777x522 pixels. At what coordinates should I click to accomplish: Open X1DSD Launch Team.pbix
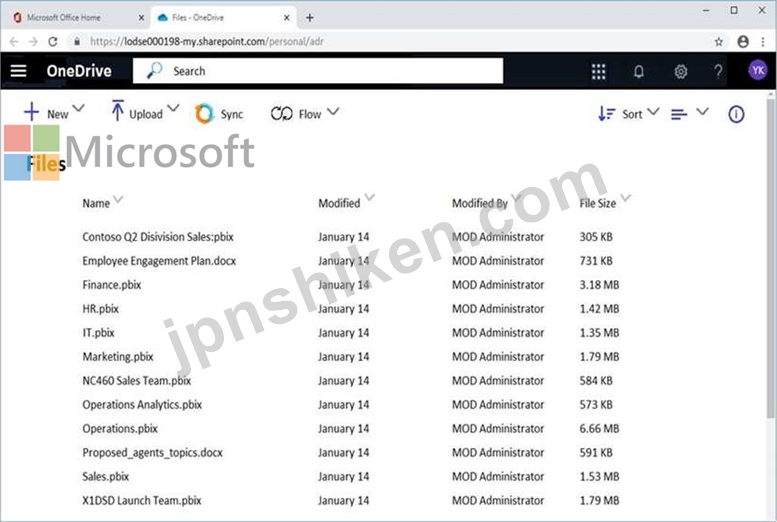142,500
